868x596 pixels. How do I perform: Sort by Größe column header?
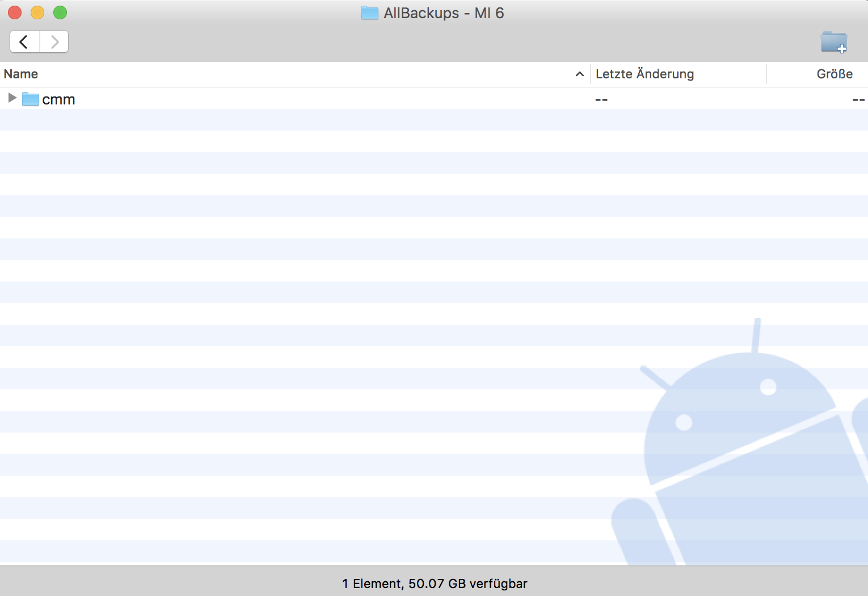[834, 74]
